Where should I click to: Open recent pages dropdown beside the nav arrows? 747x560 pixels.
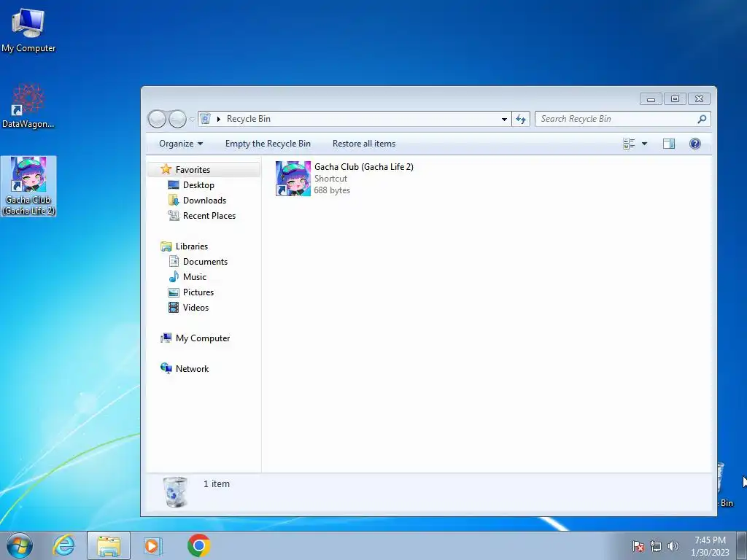[x=192, y=119]
